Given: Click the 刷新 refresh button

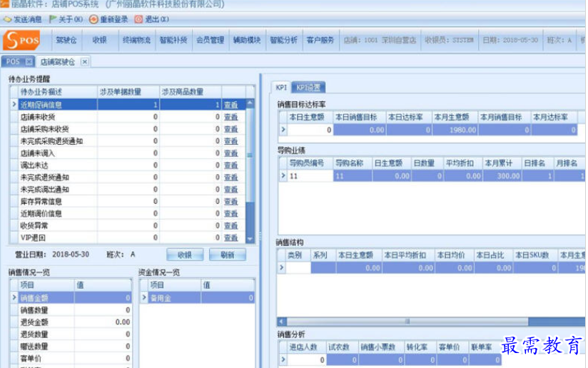Looking at the screenshot, I should point(227,255).
